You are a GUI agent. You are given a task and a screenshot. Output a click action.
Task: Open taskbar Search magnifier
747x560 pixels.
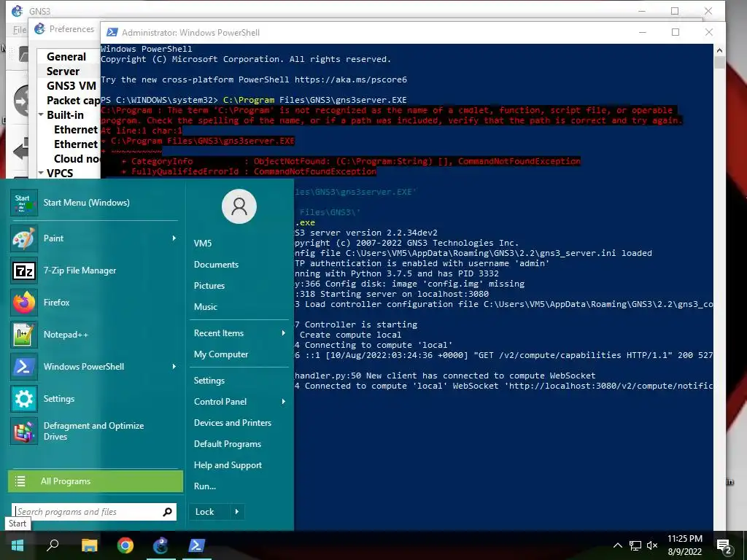click(53, 545)
